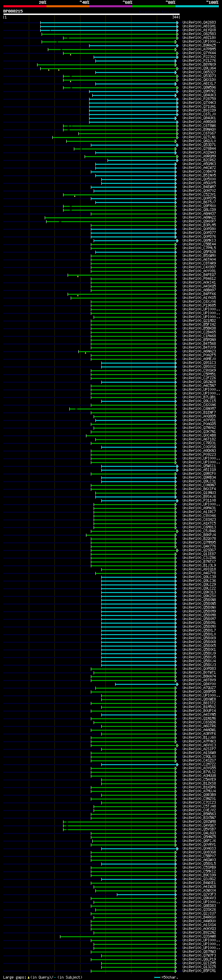Click the short cyan bar for UniRef100_Q2V3F3
This screenshot has width=222, height=980.
(146, 894)
